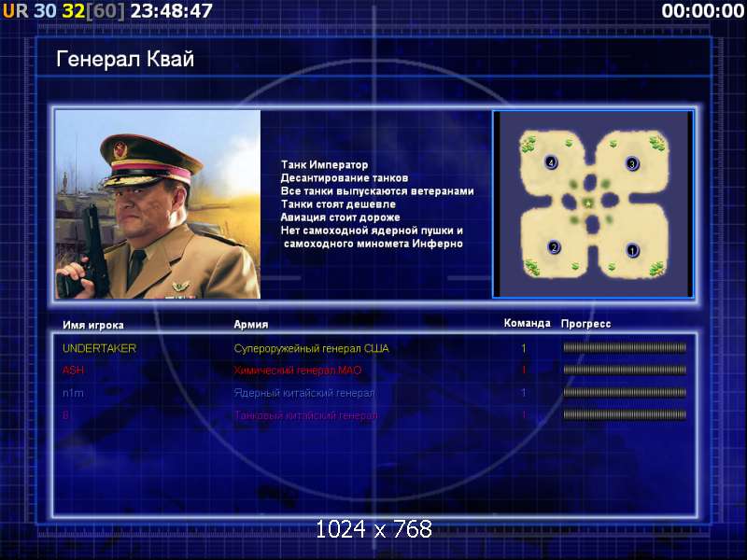Click the 23:48:47 clock readout
The height and width of the screenshot is (560, 747).
click(x=172, y=11)
